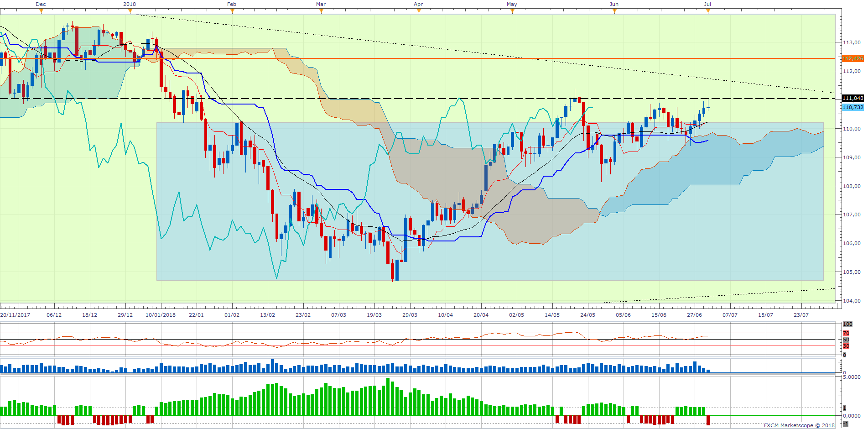The image size is (868, 429).
Task: Select the red 70 level on RSI scale
Action: (x=846, y=334)
